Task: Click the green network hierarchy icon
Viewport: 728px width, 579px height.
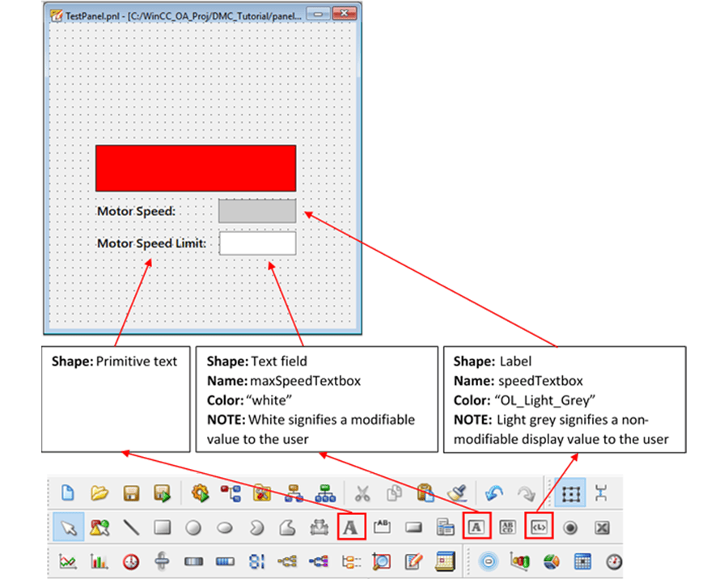Action: coord(325,493)
